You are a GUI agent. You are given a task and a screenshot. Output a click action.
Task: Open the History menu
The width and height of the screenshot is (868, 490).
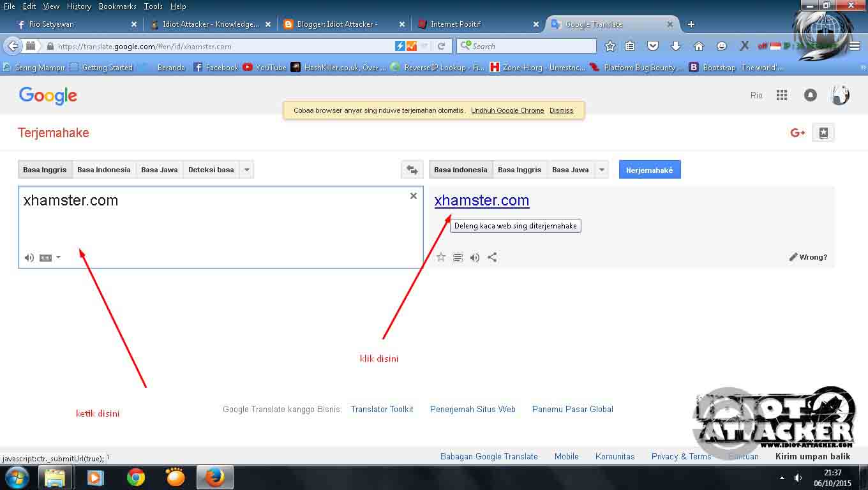coord(79,6)
